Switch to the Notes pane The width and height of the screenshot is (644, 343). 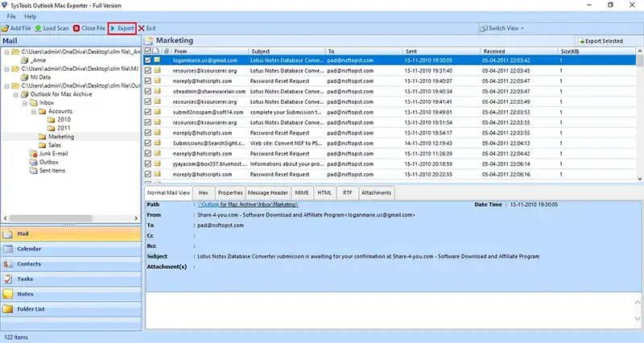[x=71, y=294]
